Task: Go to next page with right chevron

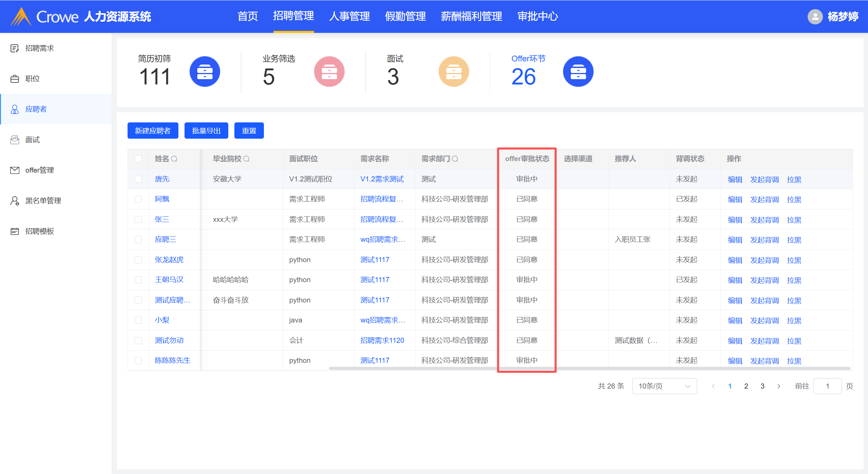Action: coord(779,386)
